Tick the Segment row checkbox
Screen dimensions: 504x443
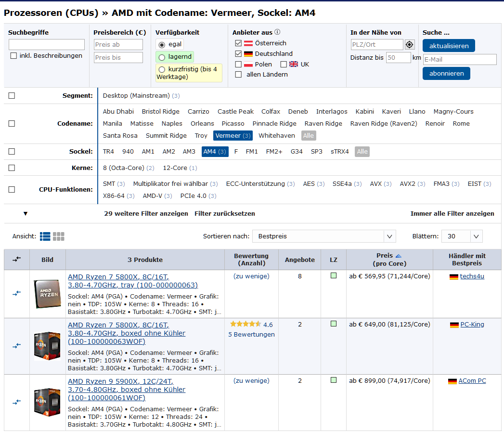click(12, 95)
